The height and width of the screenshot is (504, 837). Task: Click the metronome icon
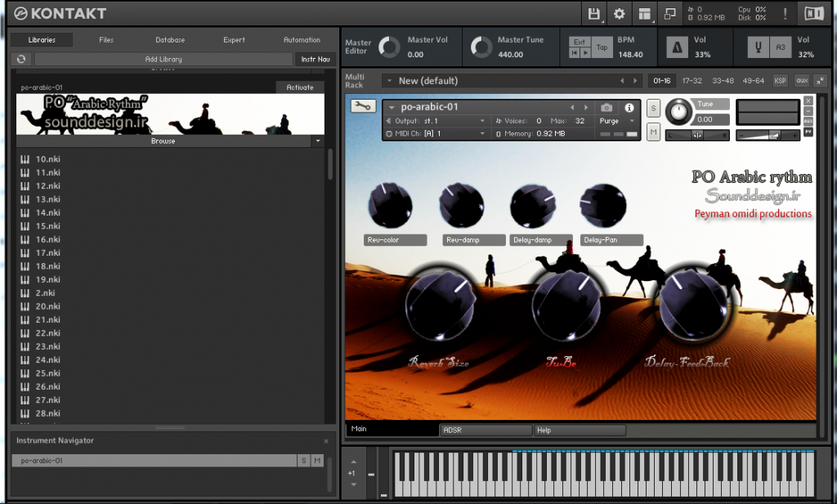(678, 47)
